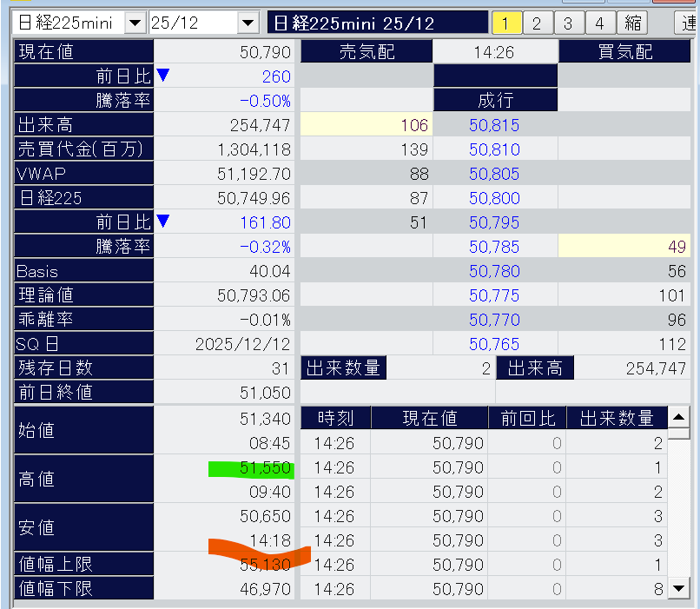This screenshot has width=700, height=609.
Task: Switch to panel tab 4
Action: 599,23
